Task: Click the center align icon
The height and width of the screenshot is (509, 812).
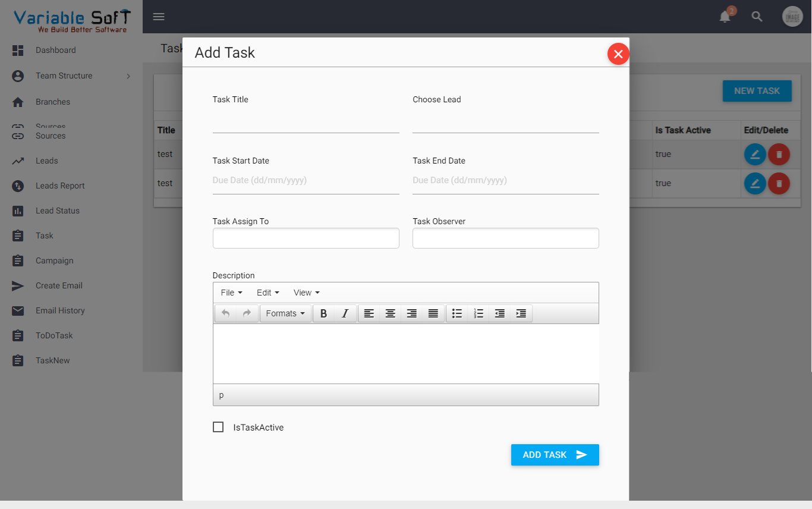Action: tap(390, 313)
